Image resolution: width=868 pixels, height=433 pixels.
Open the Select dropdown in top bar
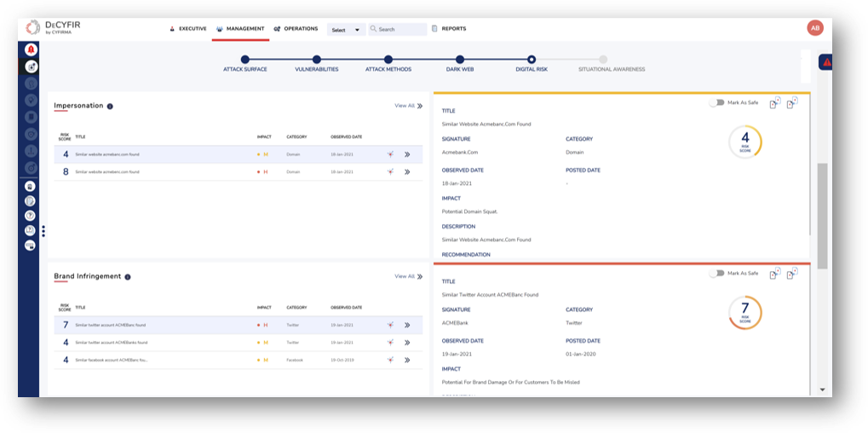click(x=346, y=30)
